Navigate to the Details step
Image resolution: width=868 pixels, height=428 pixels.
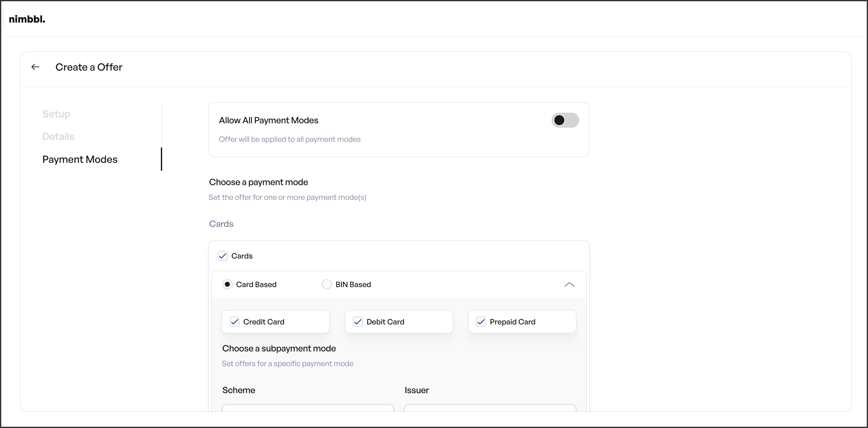point(58,136)
